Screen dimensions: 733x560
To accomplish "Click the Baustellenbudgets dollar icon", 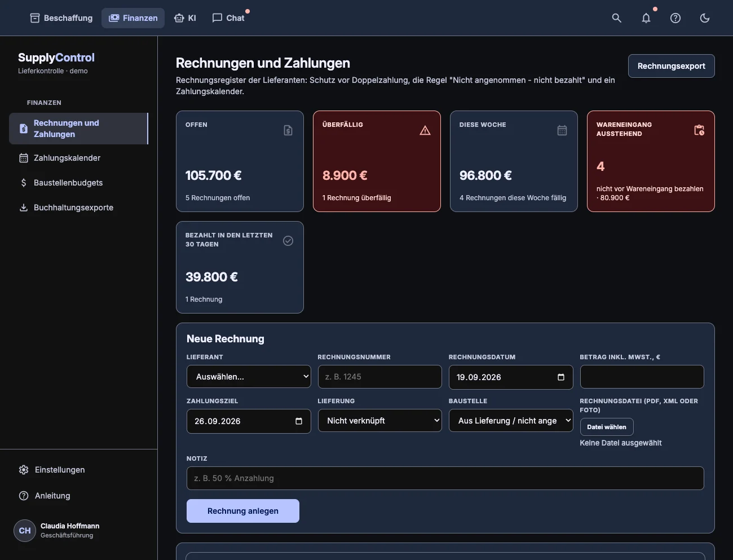I will point(24,183).
